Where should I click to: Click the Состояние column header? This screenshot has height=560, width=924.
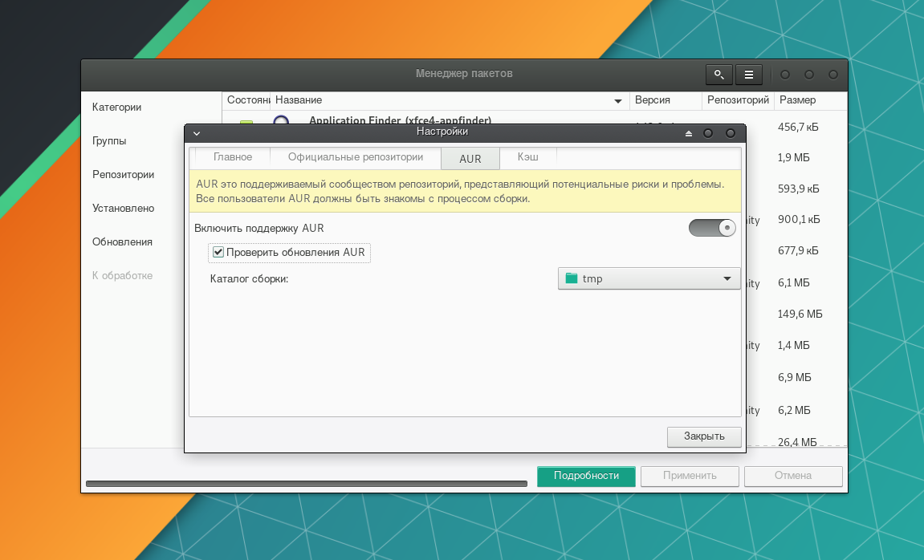[246, 100]
